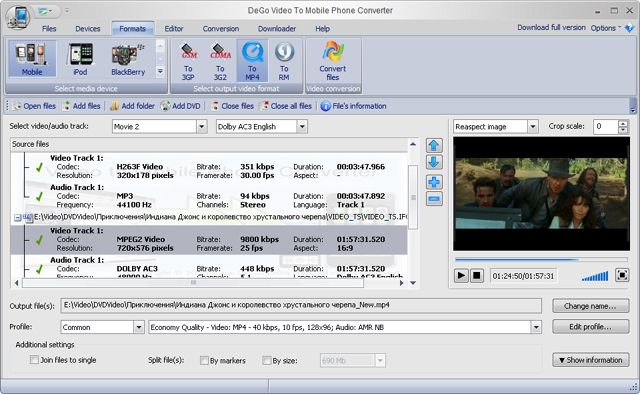Click the source list vertical scrollbar
Screen dimensions: 640x394
point(413,197)
